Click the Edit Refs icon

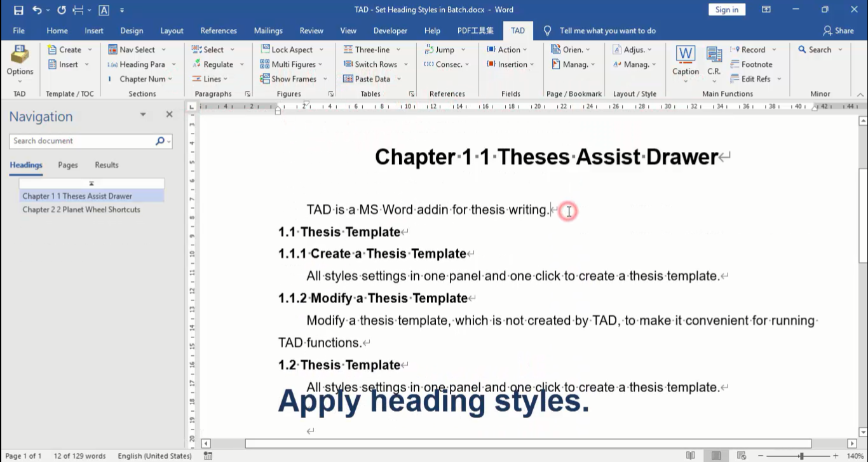click(x=735, y=79)
